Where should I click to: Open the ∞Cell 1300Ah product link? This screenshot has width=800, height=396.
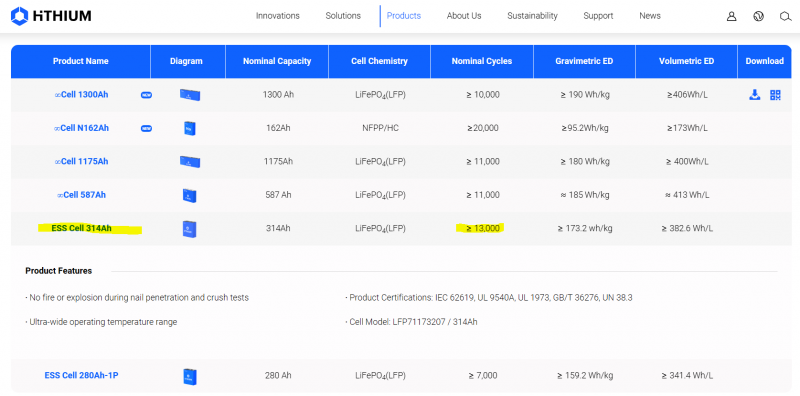82,94
